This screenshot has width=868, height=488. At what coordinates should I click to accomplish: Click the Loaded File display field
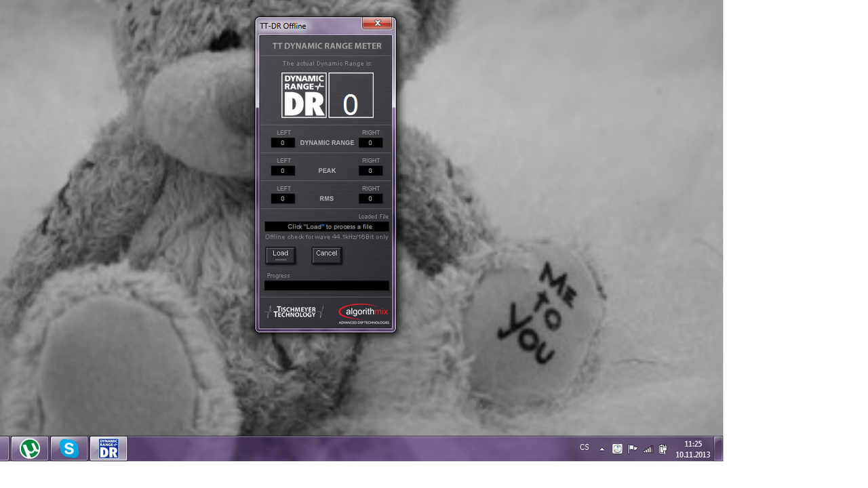tap(327, 226)
